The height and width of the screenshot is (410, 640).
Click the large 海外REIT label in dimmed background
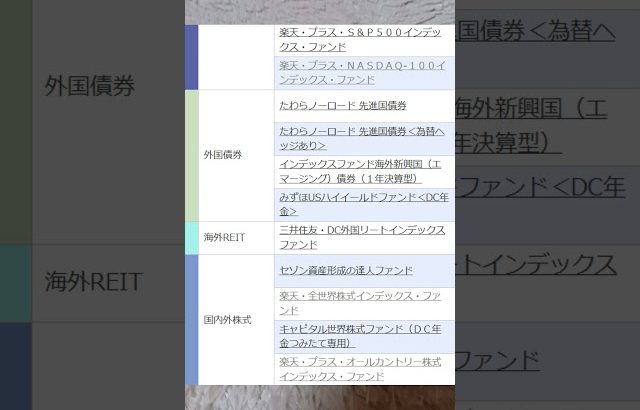coord(93,282)
